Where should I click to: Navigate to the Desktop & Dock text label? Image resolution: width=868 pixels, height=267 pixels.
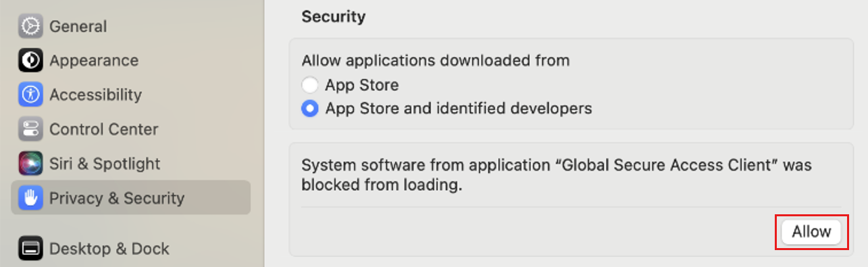coord(109,248)
